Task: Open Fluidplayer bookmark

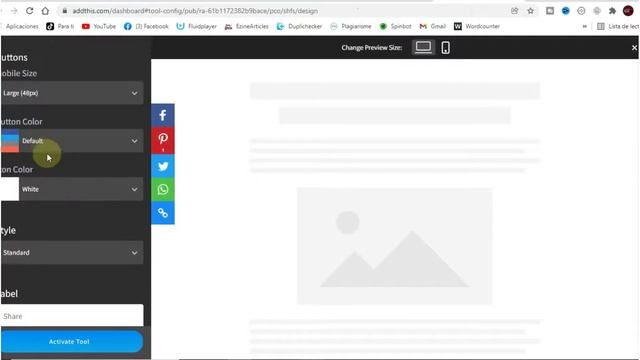Action: click(x=196, y=26)
